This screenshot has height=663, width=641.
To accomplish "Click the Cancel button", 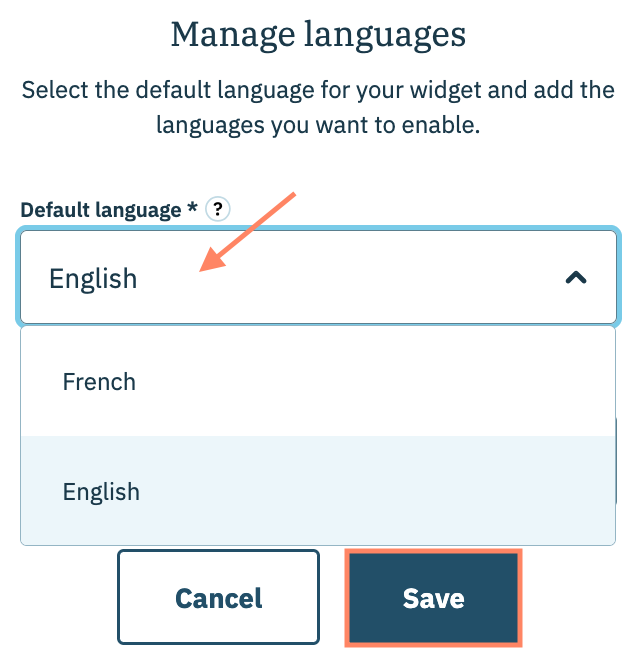I will pos(218,598).
